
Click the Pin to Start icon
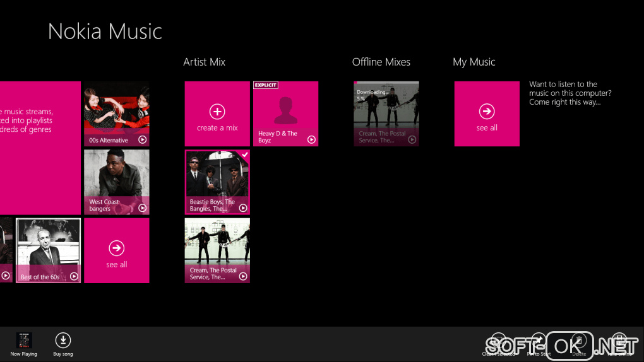(x=539, y=341)
